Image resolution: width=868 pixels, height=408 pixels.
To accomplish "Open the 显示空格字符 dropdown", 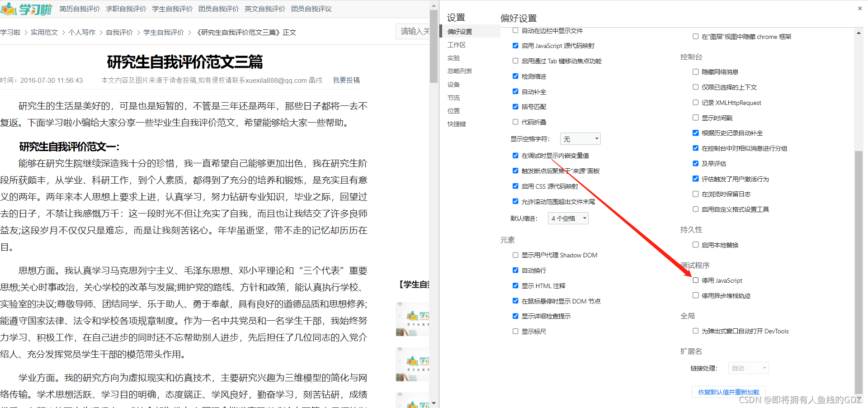I will pos(580,139).
